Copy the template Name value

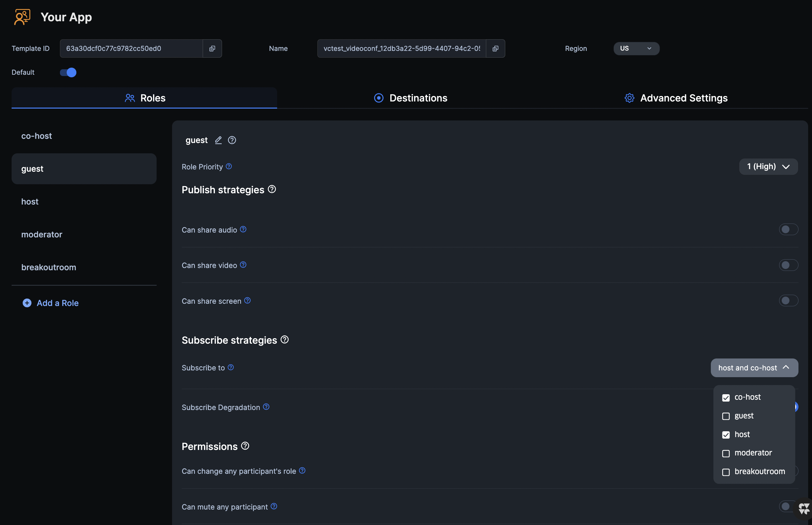(495, 48)
